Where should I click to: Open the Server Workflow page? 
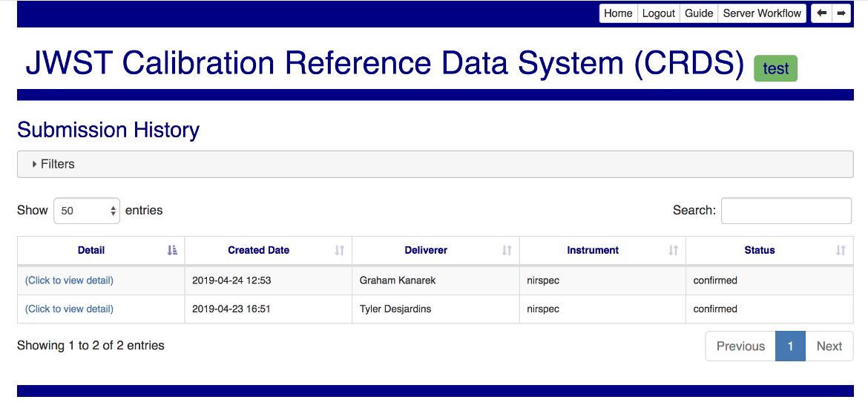(x=762, y=13)
